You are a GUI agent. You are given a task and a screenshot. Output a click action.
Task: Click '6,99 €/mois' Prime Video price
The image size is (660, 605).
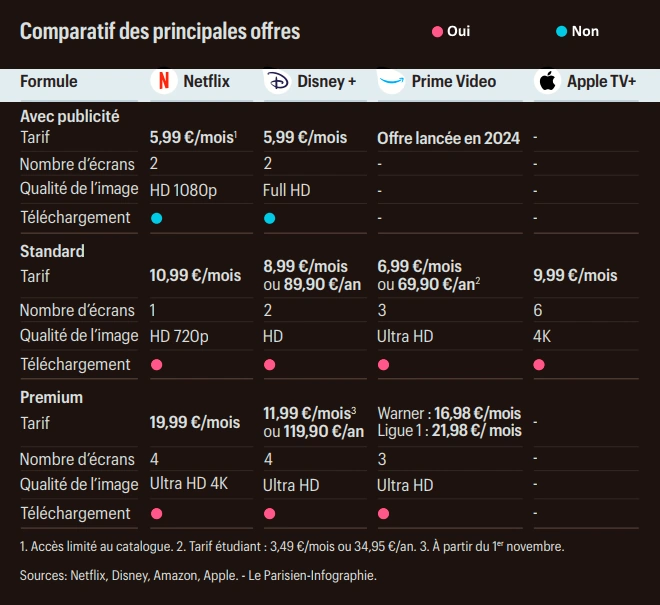click(x=420, y=267)
